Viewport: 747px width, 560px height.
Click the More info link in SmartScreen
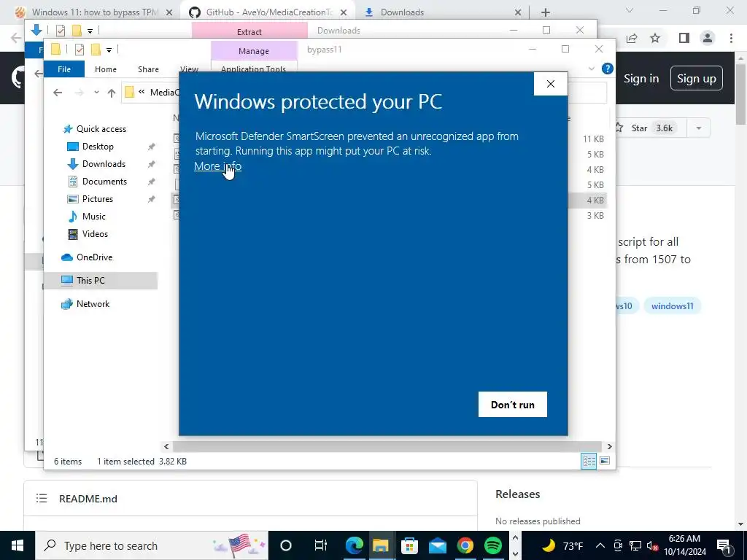217,166
